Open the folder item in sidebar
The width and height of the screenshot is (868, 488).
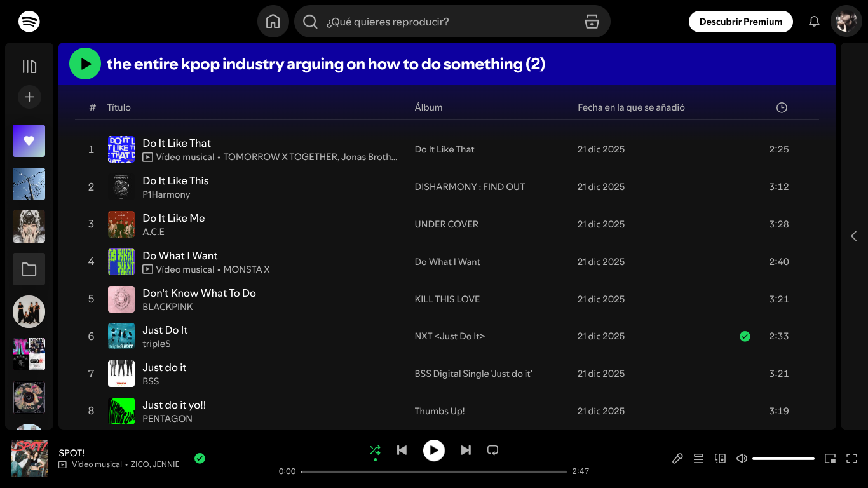click(29, 269)
